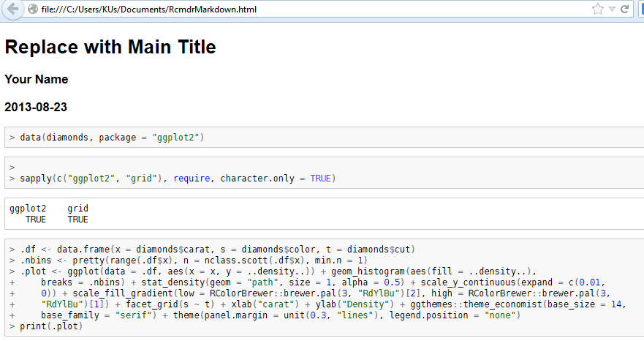Viewport: 644px width, 341px height.
Task: Click the 2013-08-23 date heading
Action: [36, 107]
